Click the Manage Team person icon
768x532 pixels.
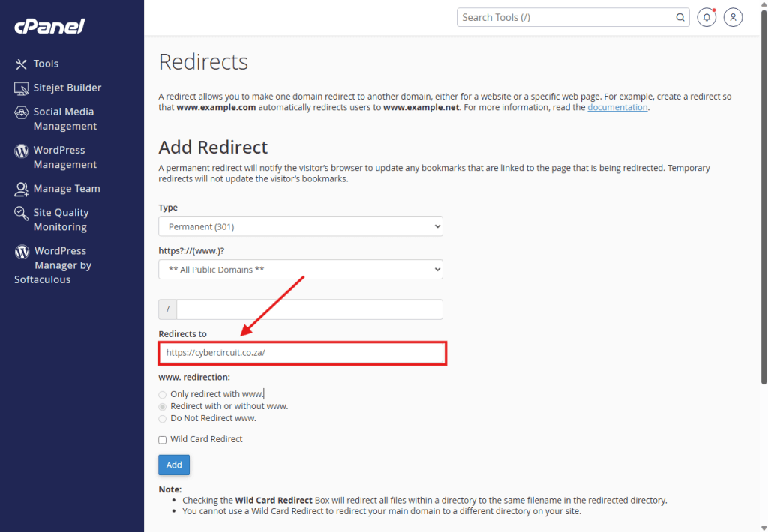point(21,189)
